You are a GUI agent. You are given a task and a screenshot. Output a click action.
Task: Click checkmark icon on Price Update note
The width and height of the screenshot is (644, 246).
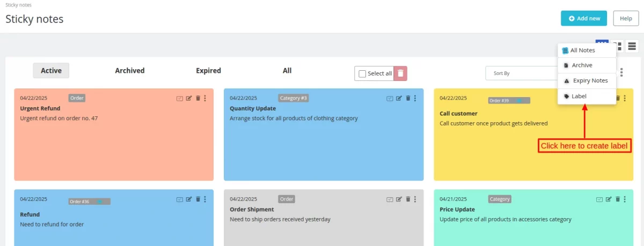[x=599, y=199]
